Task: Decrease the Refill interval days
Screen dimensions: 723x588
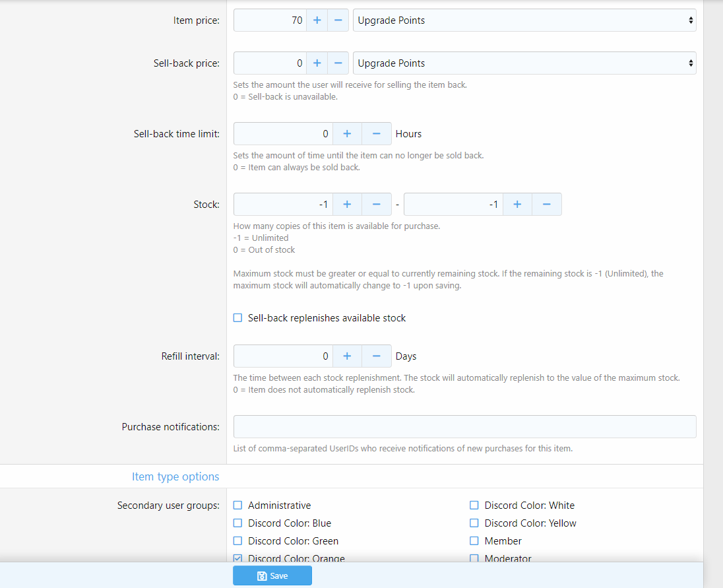Action: click(376, 356)
